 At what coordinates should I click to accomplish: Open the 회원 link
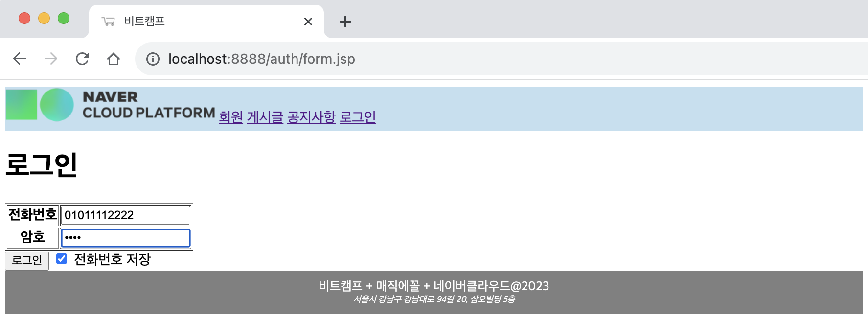pyautogui.click(x=231, y=117)
